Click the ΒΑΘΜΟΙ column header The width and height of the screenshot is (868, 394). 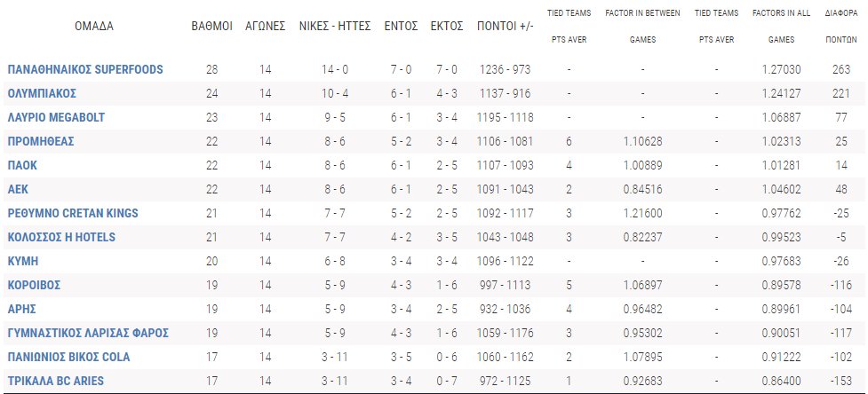pos(213,26)
